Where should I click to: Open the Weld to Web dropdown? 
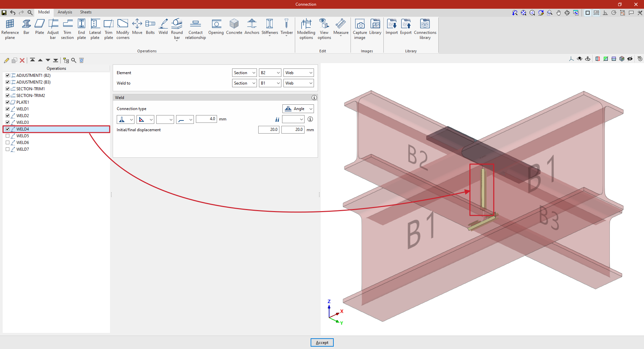click(x=299, y=83)
